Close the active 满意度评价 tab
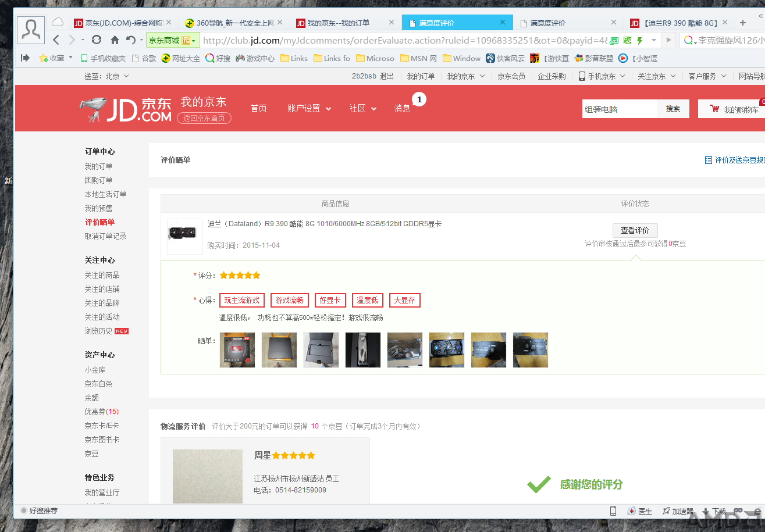 [503, 23]
